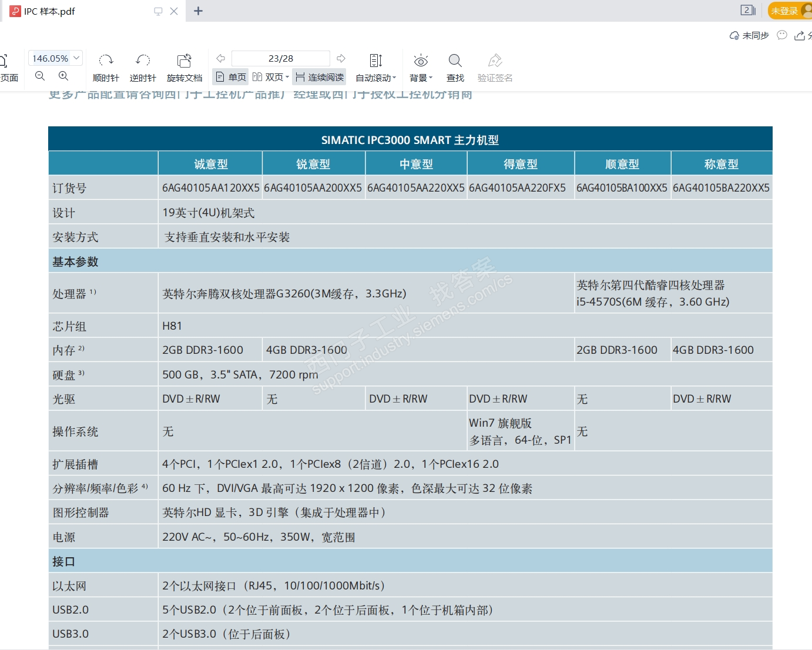The image size is (812, 650).
Task: Open the window count icon showing 2
Action: tap(748, 10)
